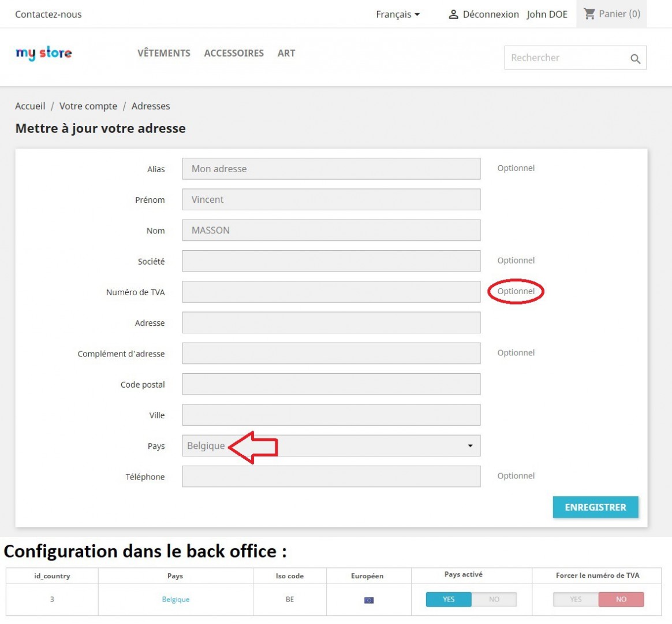
Task: Open the Français language dropdown
Action: (x=397, y=14)
